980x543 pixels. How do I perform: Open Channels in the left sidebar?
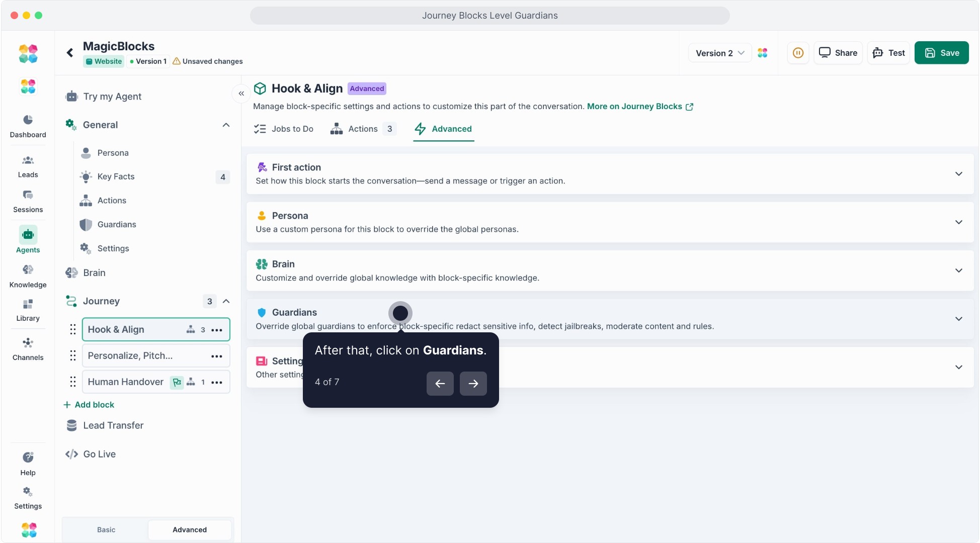[28, 349]
